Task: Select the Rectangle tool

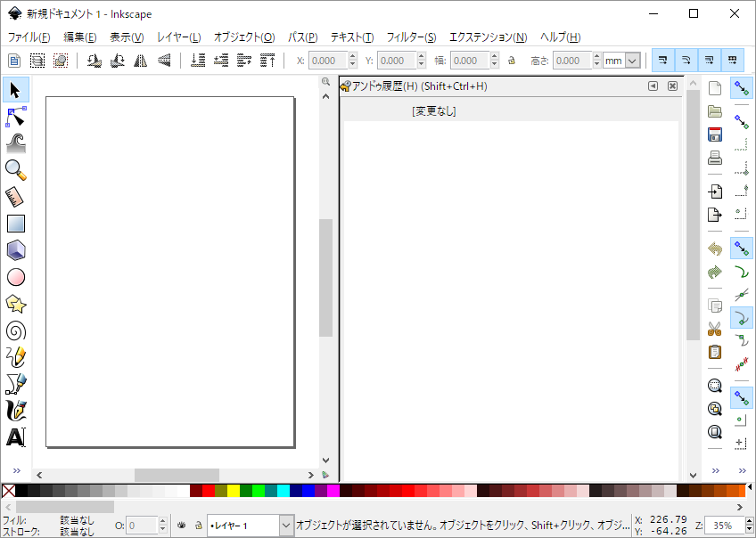Action: point(15,224)
